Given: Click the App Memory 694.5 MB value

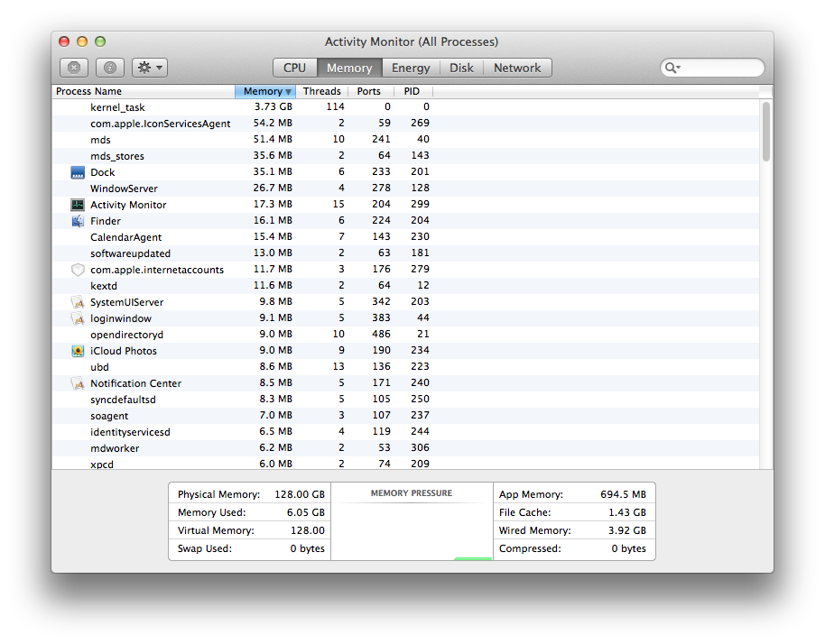Looking at the screenshot, I should 623,494.
